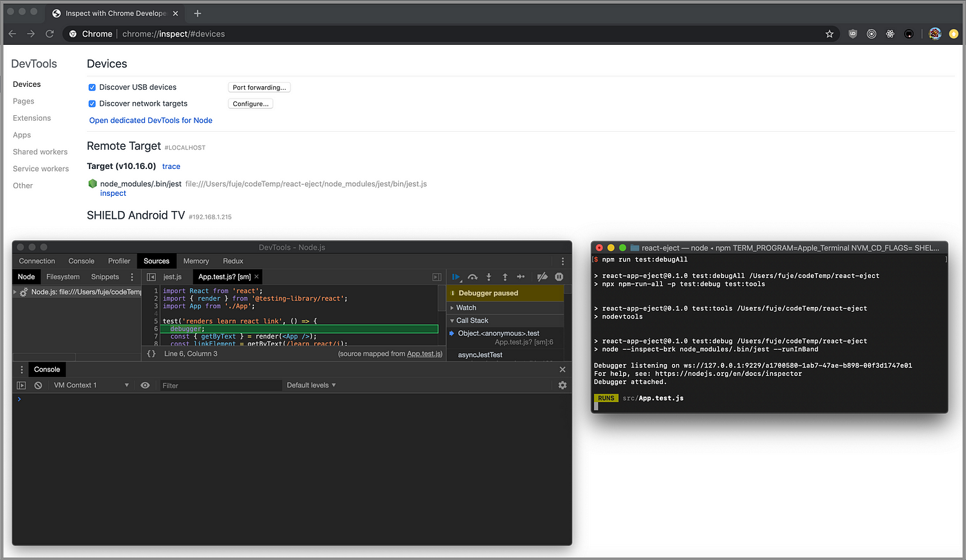Go back in Chrome
The width and height of the screenshot is (966, 560).
click(x=12, y=34)
